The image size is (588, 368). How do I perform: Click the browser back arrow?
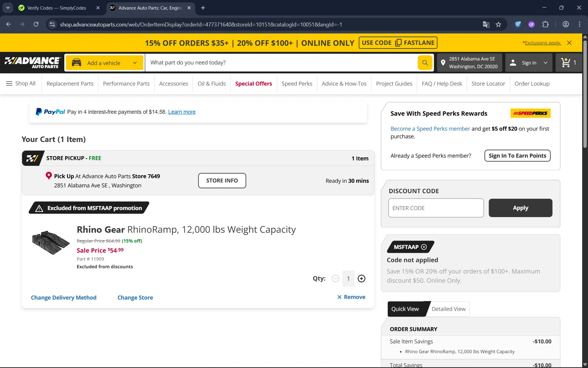[9, 24]
